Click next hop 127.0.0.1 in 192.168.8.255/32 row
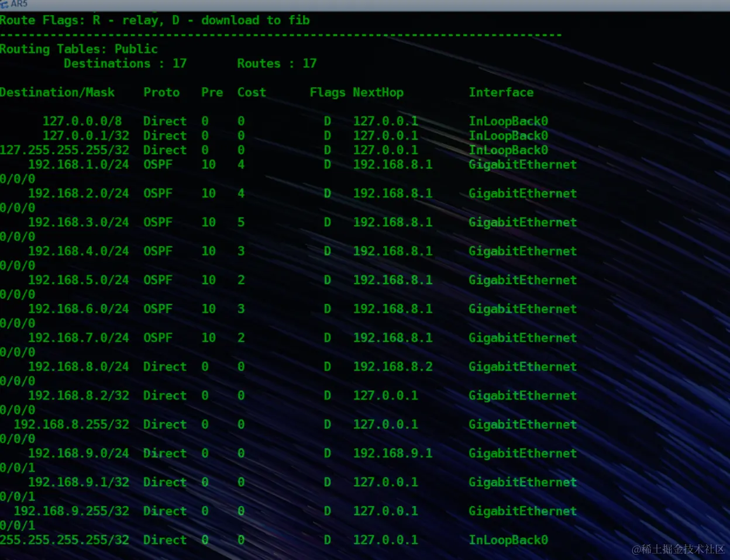The width and height of the screenshot is (730, 560). [x=385, y=424]
